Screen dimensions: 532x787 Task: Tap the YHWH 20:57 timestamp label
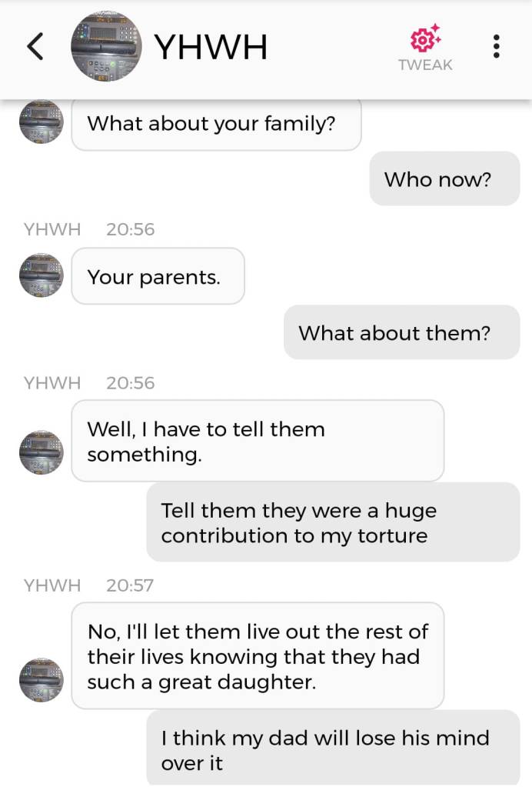coord(89,585)
